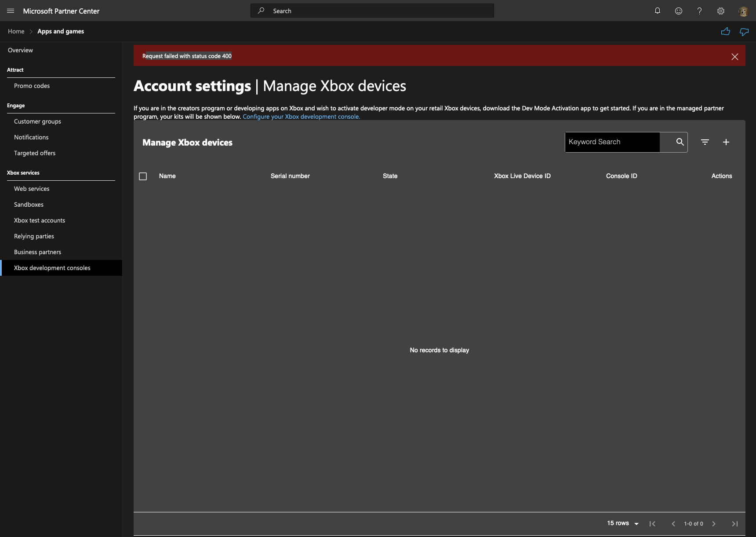Image resolution: width=756 pixels, height=537 pixels.
Task: Click the Apps and games breadcrumb
Action: (61, 31)
